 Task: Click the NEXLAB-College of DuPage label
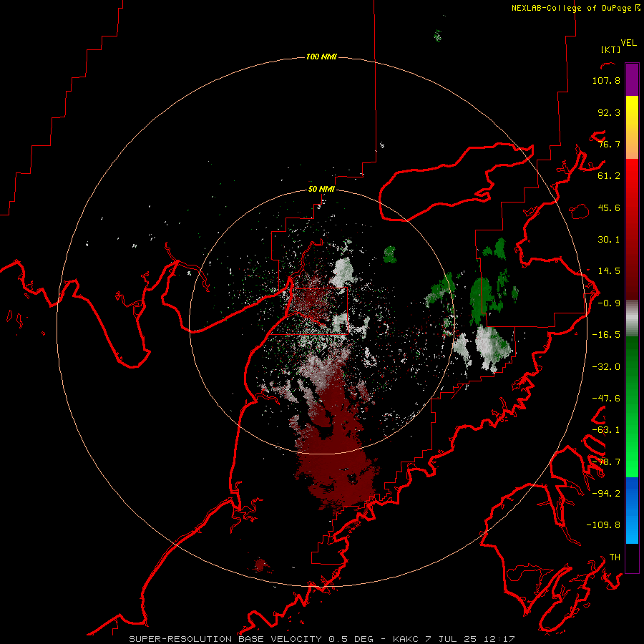[576, 8]
